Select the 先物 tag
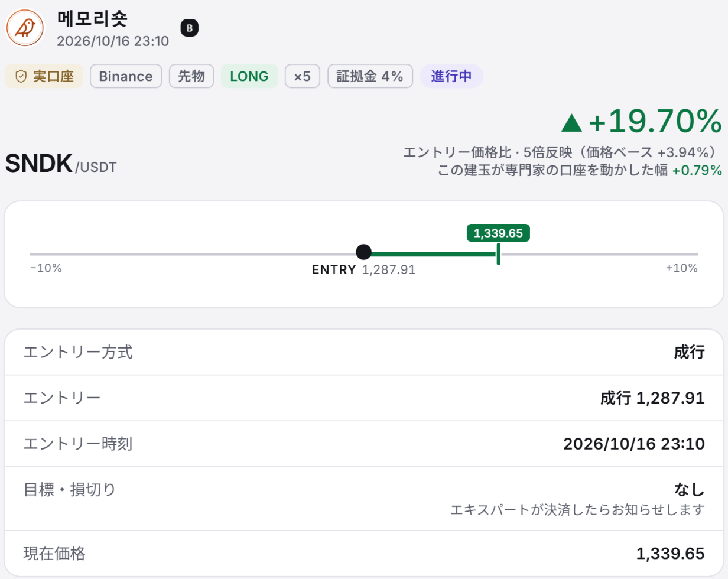Viewport: 728px width, 579px height. (x=191, y=76)
